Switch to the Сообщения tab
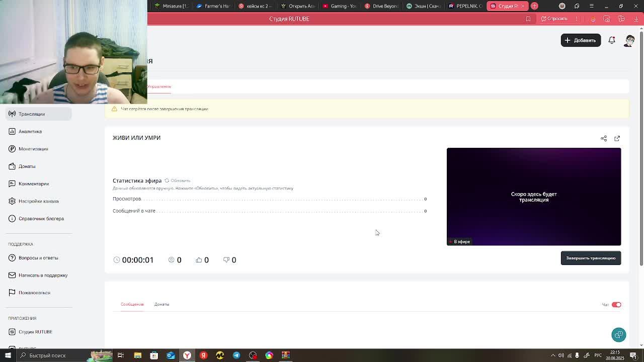This screenshot has width=644, height=362. [132, 304]
